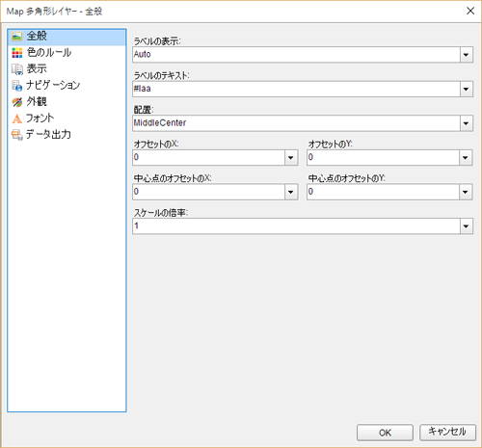Expand the ラベルの表示 dropdown arrow
The height and width of the screenshot is (448, 482).
point(466,55)
